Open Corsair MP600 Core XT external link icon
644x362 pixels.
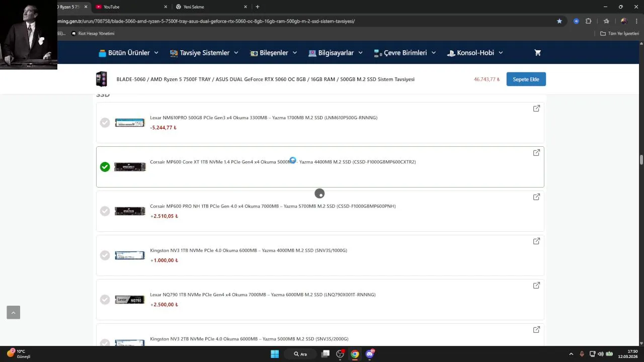pyautogui.click(x=536, y=153)
